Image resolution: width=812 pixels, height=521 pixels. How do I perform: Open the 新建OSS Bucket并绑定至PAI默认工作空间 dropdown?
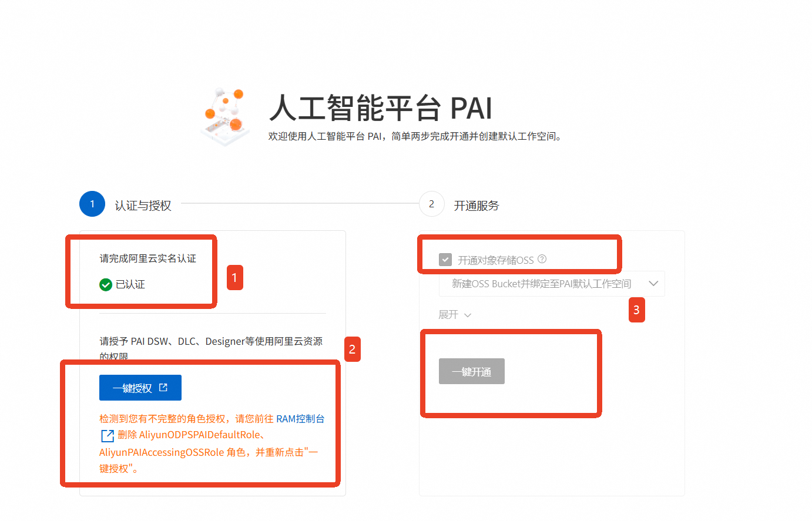(x=552, y=284)
